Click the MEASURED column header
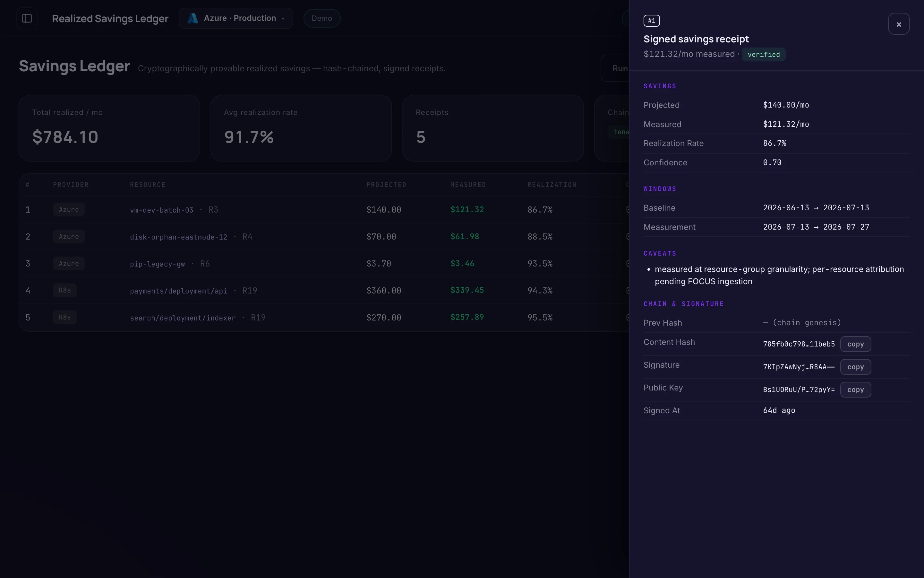 pyautogui.click(x=468, y=185)
